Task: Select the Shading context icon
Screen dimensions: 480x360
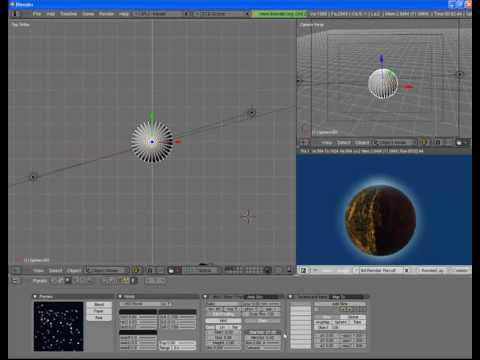Action: (x=68, y=281)
